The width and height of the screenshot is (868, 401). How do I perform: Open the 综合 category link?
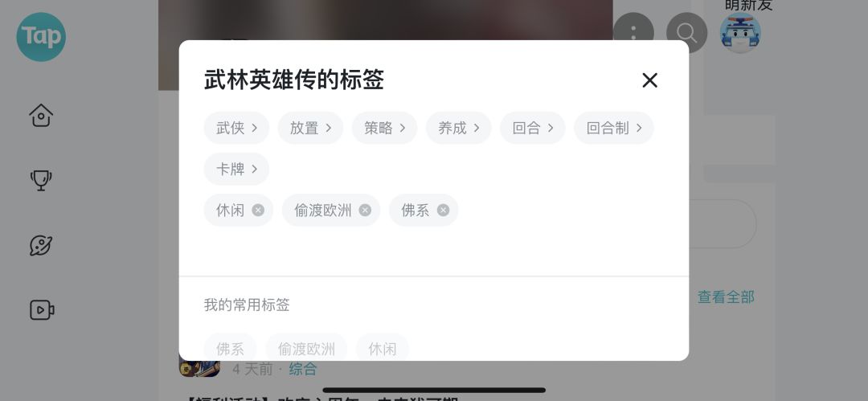303,369
